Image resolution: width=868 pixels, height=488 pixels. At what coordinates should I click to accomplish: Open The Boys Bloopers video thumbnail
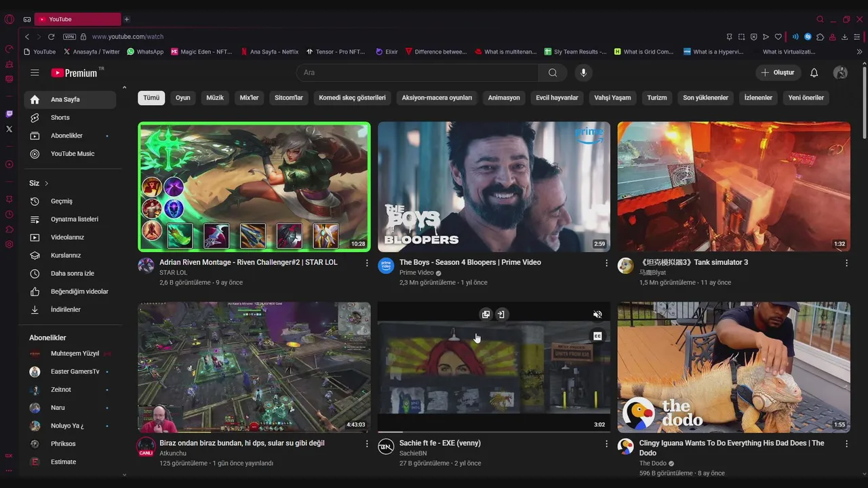coord(494,187)
